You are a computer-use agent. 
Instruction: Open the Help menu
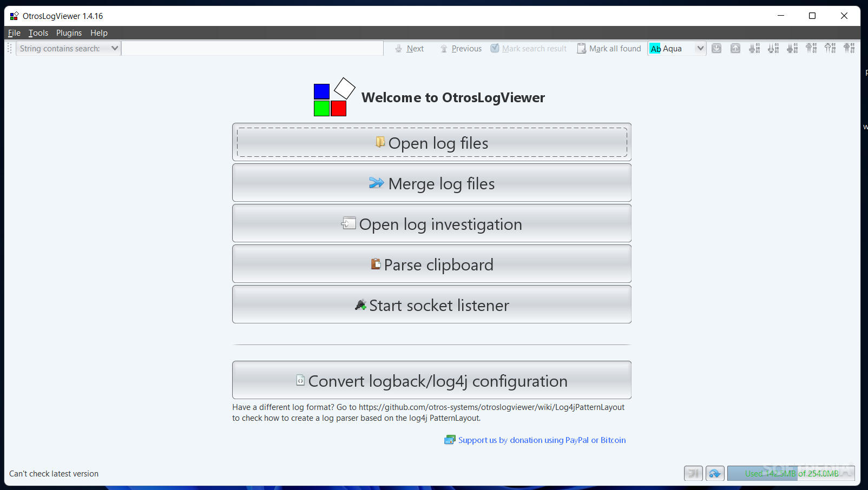click(x=99, y=33)
